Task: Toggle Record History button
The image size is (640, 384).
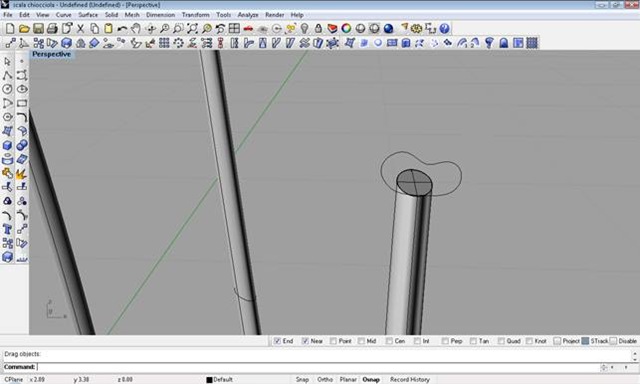Action: coord(410,380)
